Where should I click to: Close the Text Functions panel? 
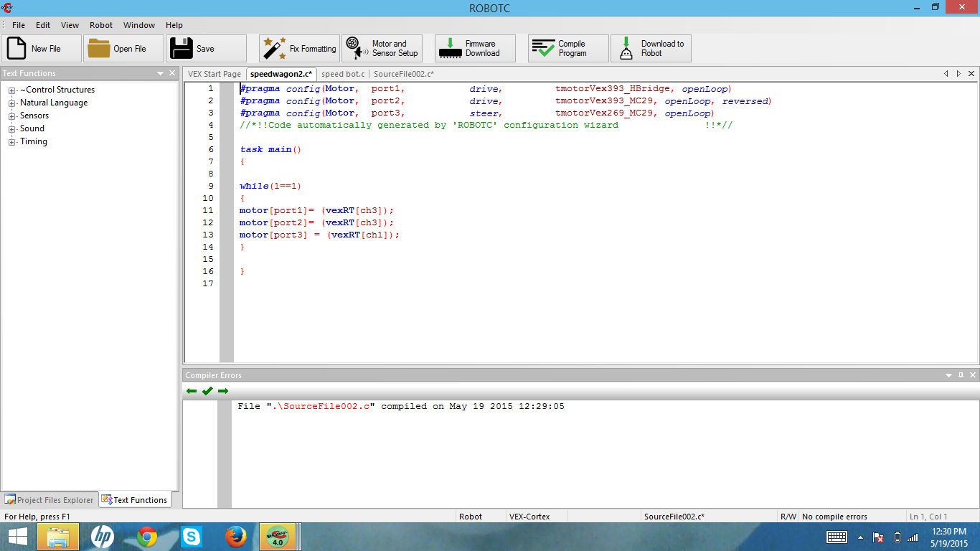point(172,73)
